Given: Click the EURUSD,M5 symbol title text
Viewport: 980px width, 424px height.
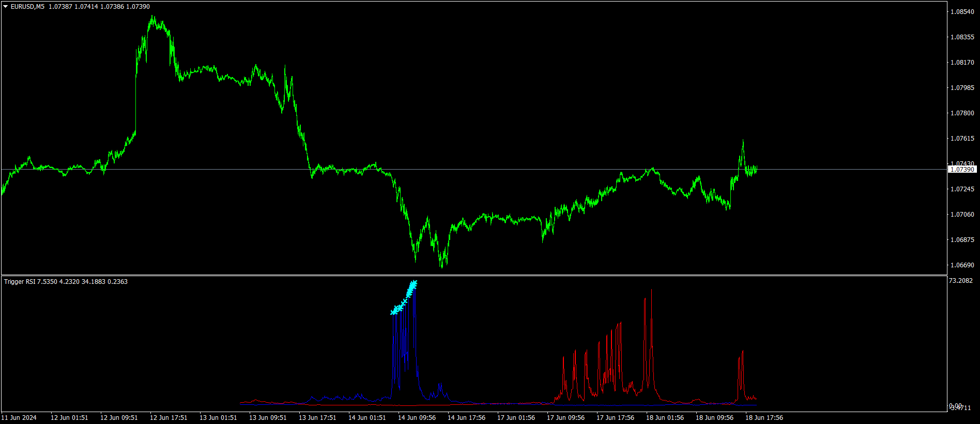Looking at the screenshot, I should pyautogui.click(x=27, y=7).
